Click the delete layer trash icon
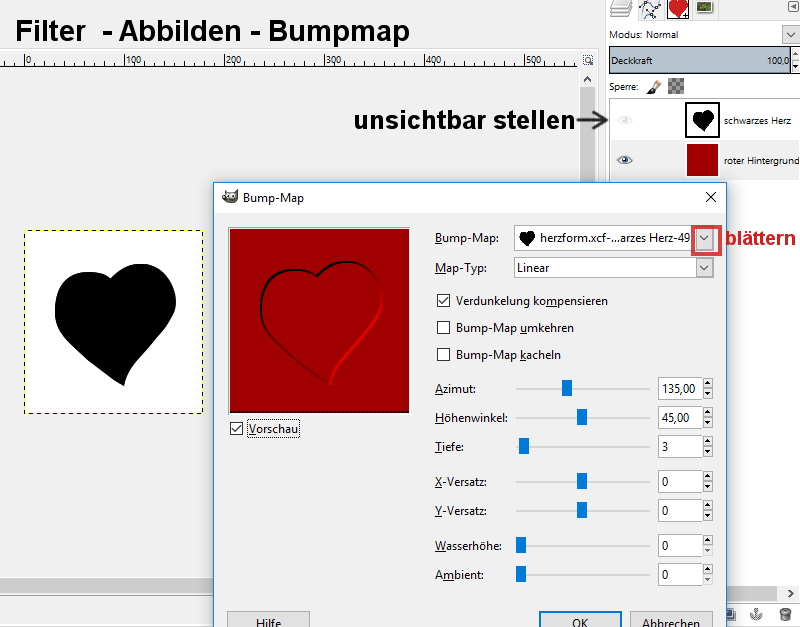800x627 pixels. click(785, 614)
